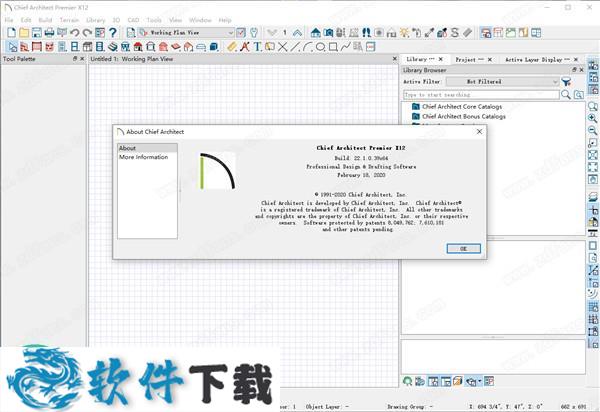Viewport: 600px width, 412px height.
Task: Open the Help menu
Action: pyautogui.click(x=225, y=20)
